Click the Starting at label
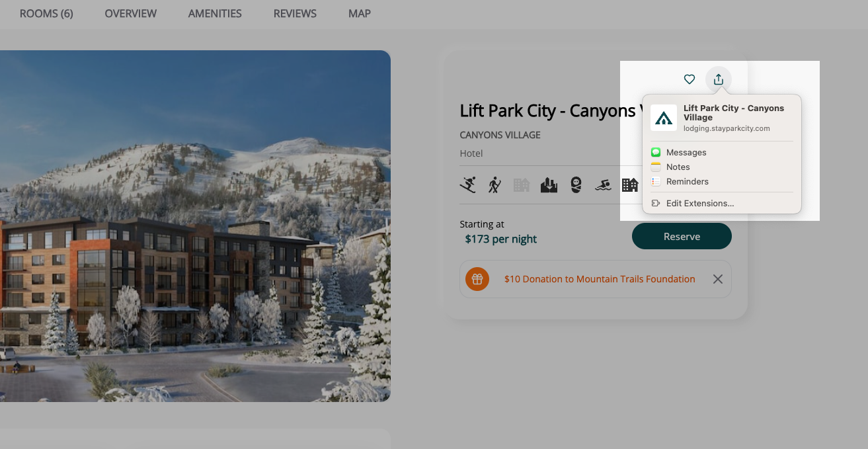The image size is (868, 449). (482, 224)
